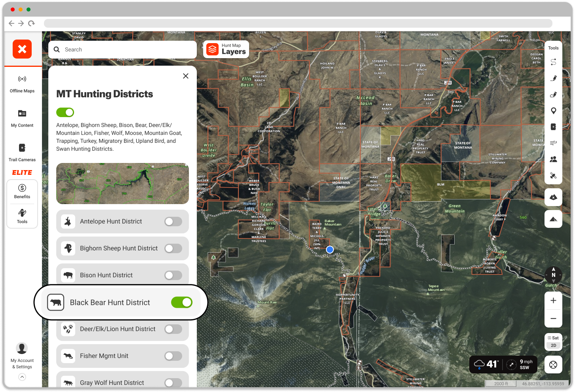Click the Search field
Image resolution: width=575 pixels, height=392 pixels.
tap(122, 49)
